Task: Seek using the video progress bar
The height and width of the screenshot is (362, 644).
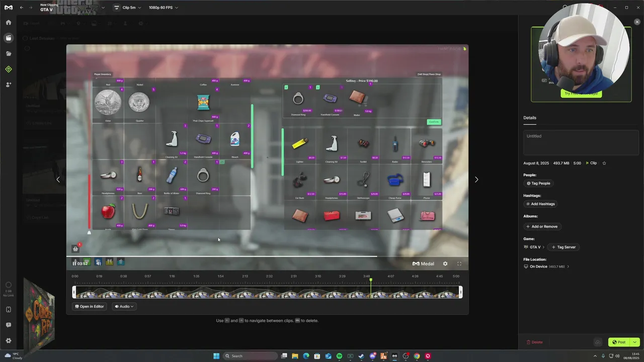Action: (x=267, y=256)
